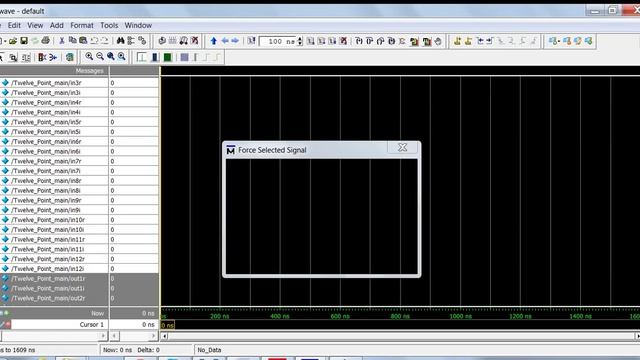This screenshot has width=640, height=360.
Task: Select signal /Twelve_Point_main/out1r
Action: [48, 279]
